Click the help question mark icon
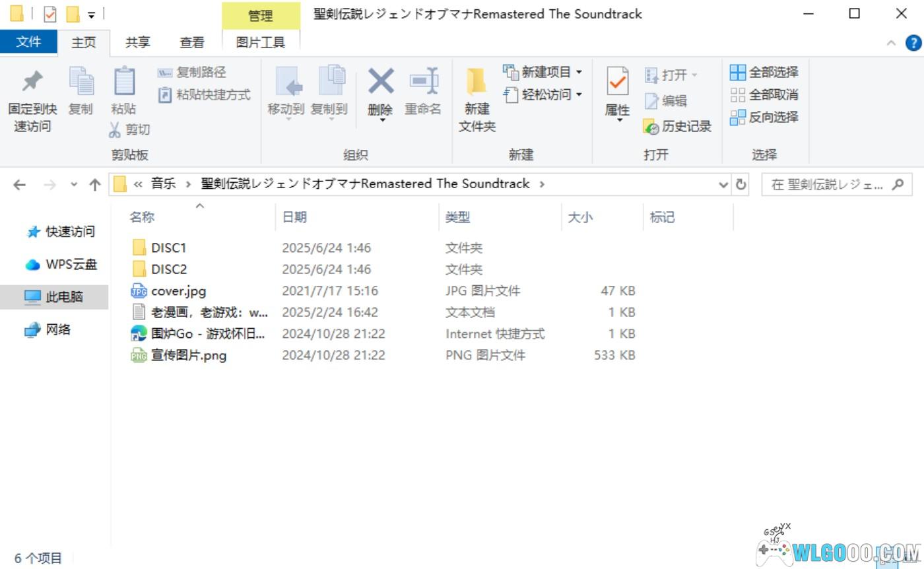This screenshot has height=569, width=924. tap(913, 43)
